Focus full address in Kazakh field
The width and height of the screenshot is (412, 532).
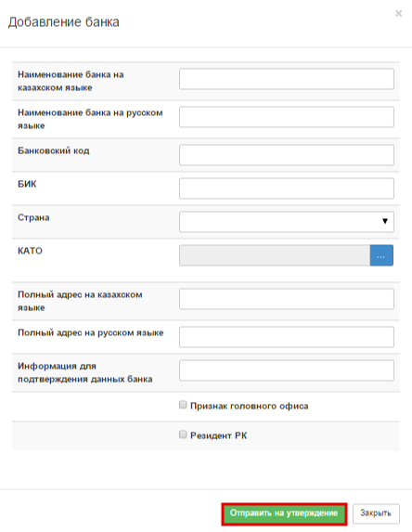(287, 299)
